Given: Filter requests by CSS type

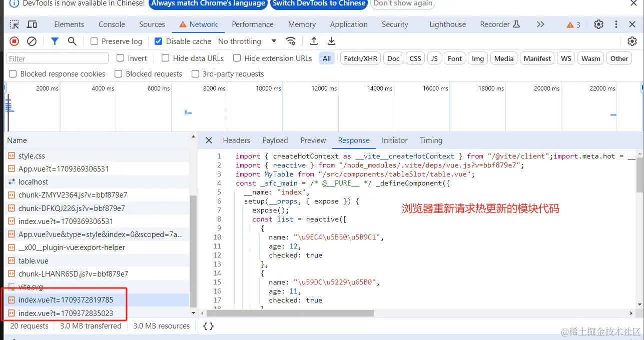Looking at the screenshot, I should click(x=415, y=58).
